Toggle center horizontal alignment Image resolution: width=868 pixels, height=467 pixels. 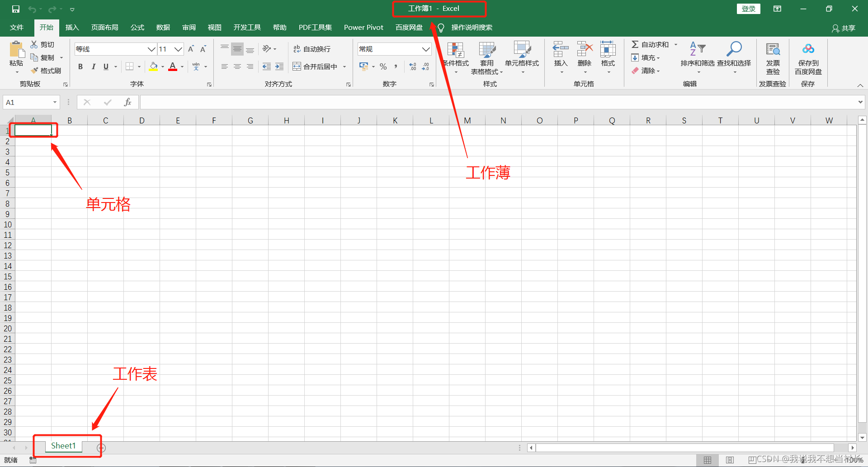coord(237,66)
